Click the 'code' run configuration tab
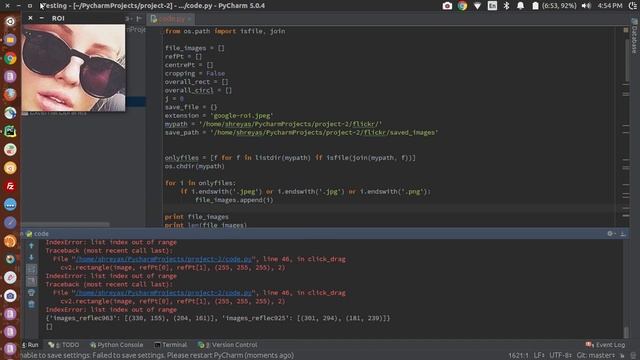Image resolution: width=640 pixels, height=360 pixels. [38, 234]
